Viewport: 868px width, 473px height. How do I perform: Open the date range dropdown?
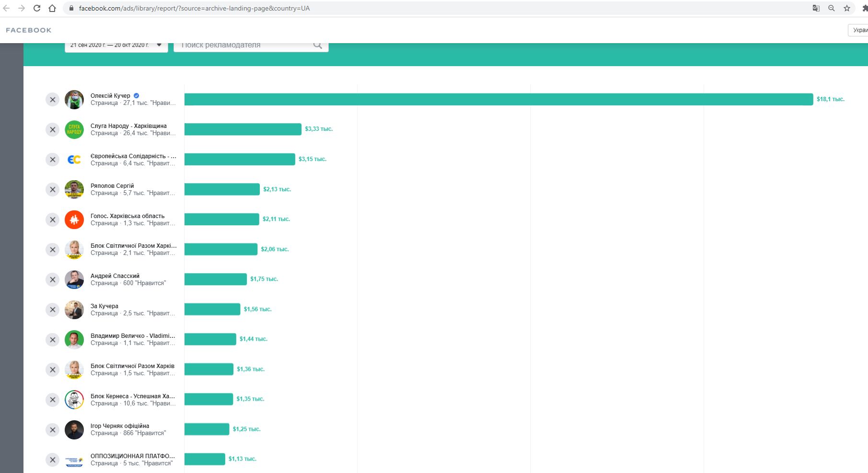[116, 46]
